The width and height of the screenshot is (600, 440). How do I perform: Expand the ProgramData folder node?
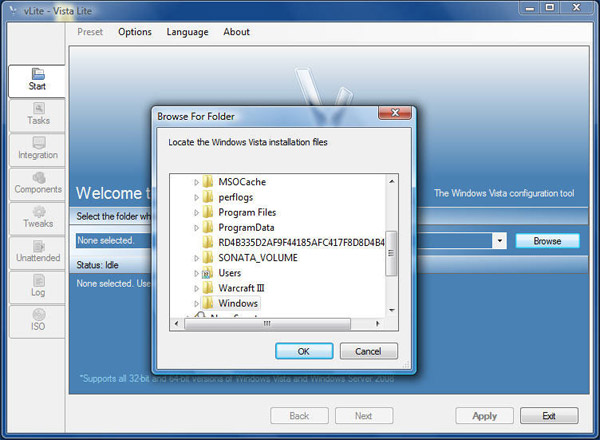(x=196, y=228)
